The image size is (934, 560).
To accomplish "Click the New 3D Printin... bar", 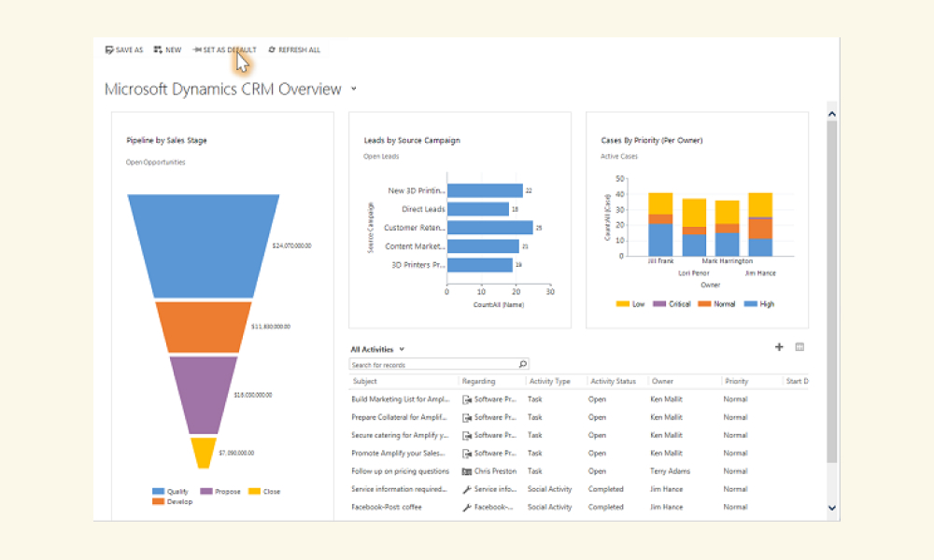I will pos(485,190).
